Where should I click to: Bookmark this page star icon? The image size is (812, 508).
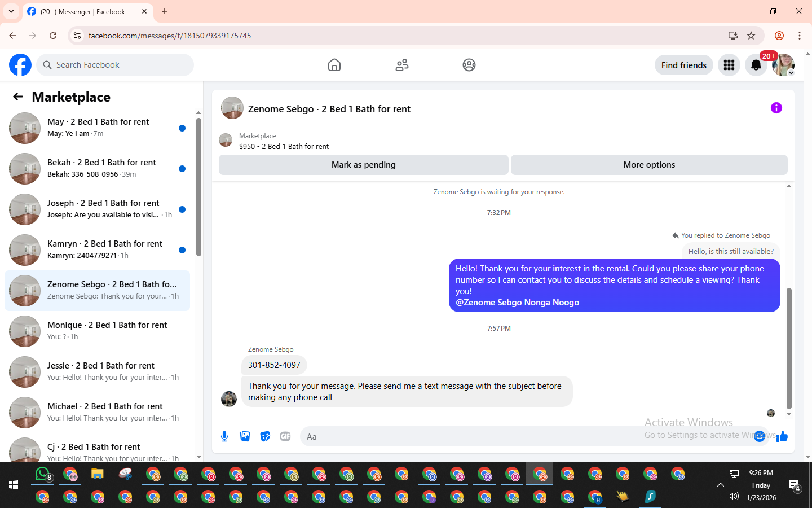click(x=751, y=36)
